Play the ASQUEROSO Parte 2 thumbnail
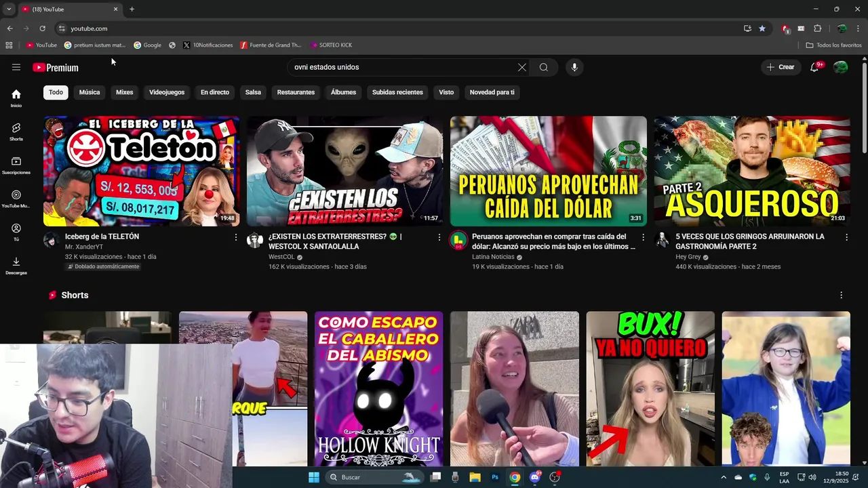This screenshot has width=868, height=488. 751,171
